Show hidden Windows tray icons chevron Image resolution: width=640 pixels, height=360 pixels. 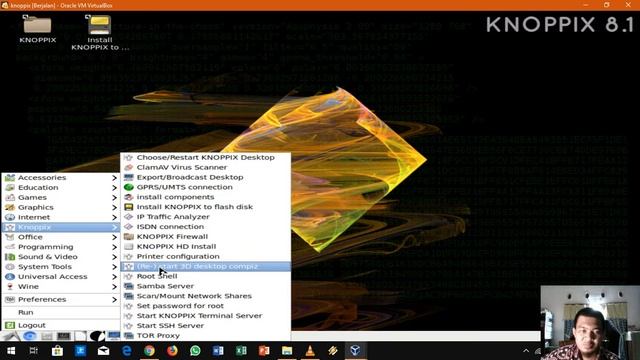(526, 351)
